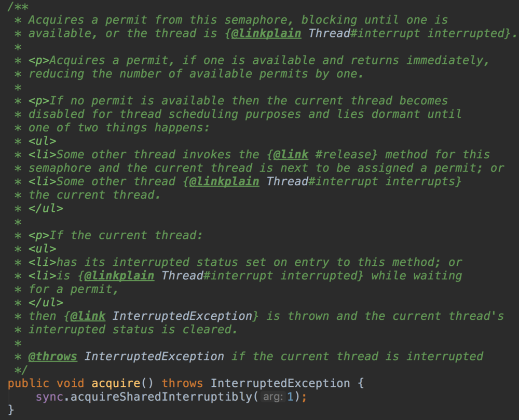Click InterruptedException after the @throws tag
519x420 pixels.
click(x=154, y=357)
